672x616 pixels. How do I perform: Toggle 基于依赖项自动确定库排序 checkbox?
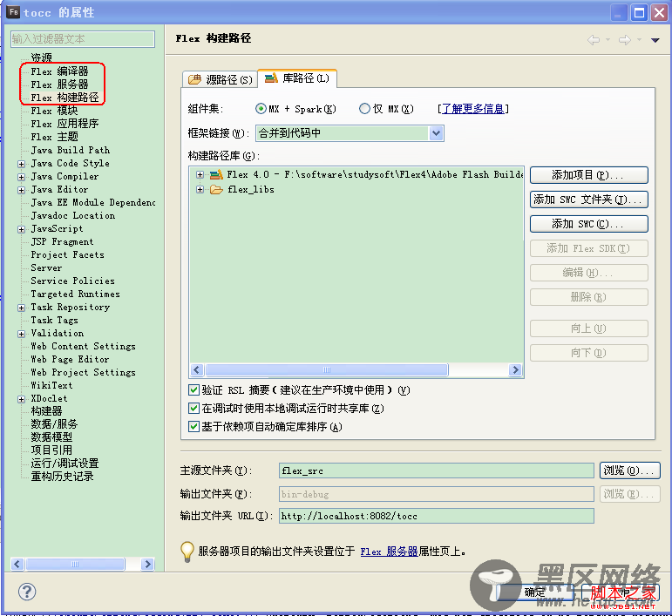(x=193, y=427)
